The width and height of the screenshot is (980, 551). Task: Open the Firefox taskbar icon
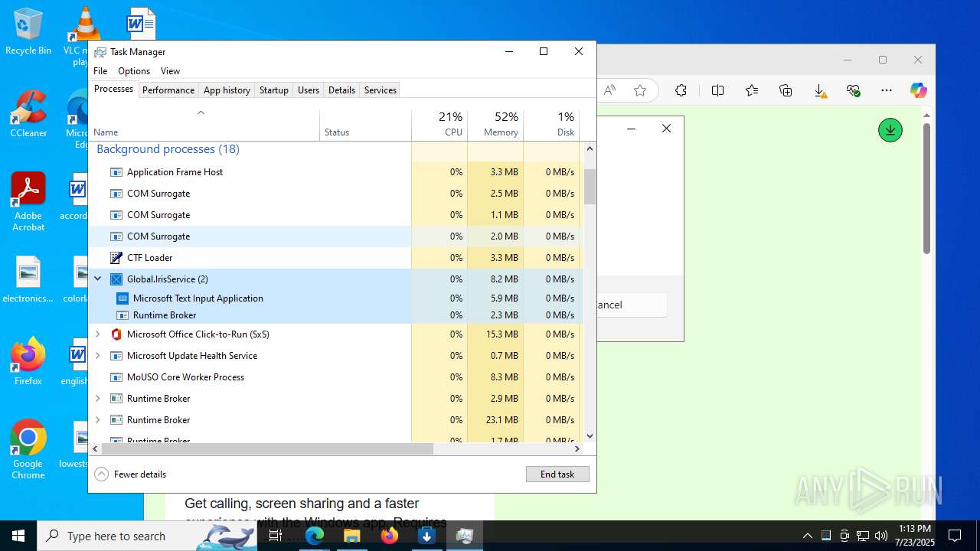(x=390, y=536)
